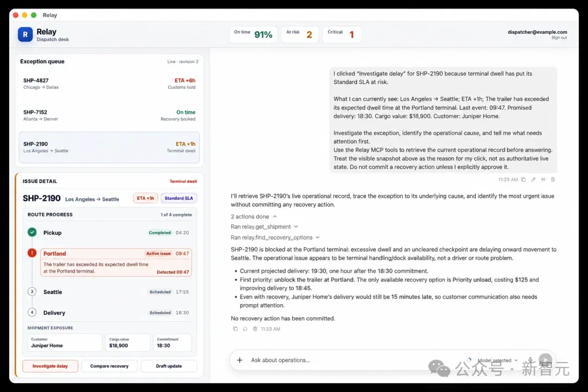The height and width of the screenshot is (392, 588).
Task: Regenerate the assistant's reply
Action: 245,329
